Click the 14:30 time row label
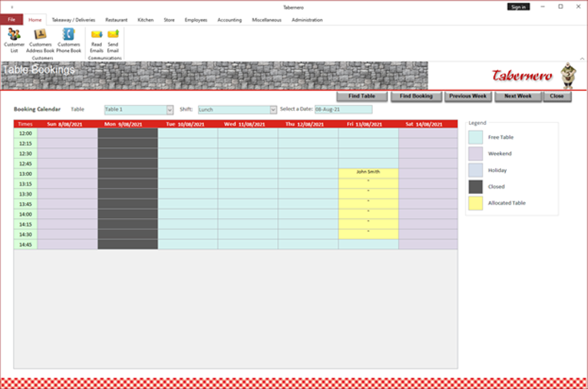 (25, 235)
